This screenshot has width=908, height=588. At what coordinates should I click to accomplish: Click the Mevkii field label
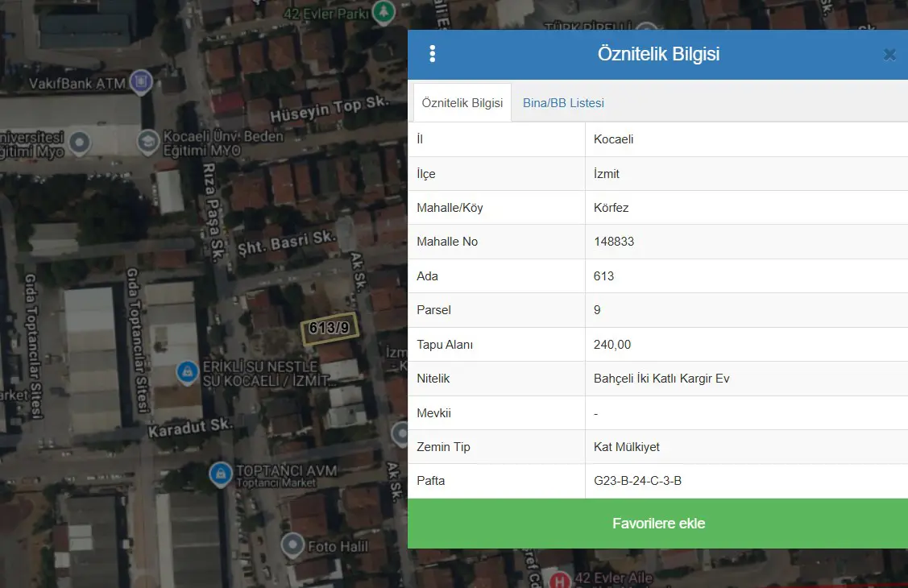tap(433, 412)
